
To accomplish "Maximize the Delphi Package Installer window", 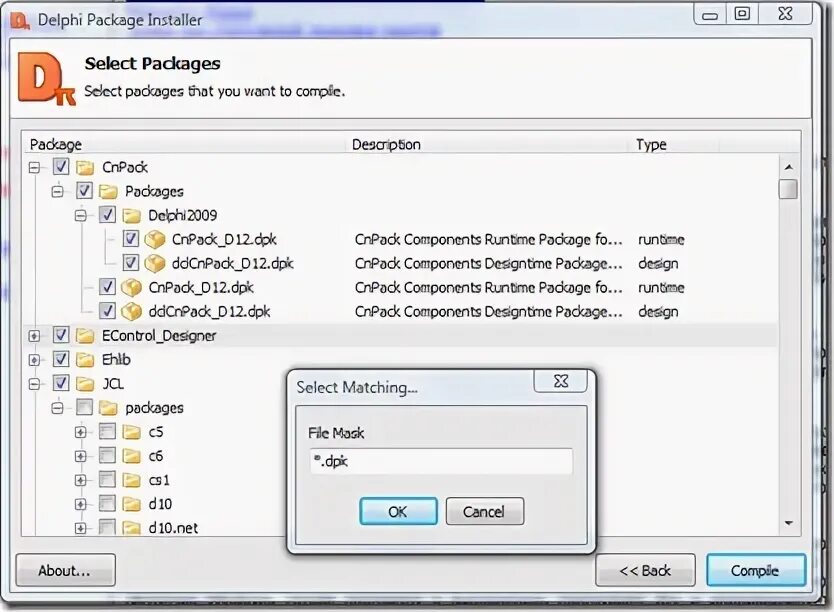I will (x=742, y=14).
